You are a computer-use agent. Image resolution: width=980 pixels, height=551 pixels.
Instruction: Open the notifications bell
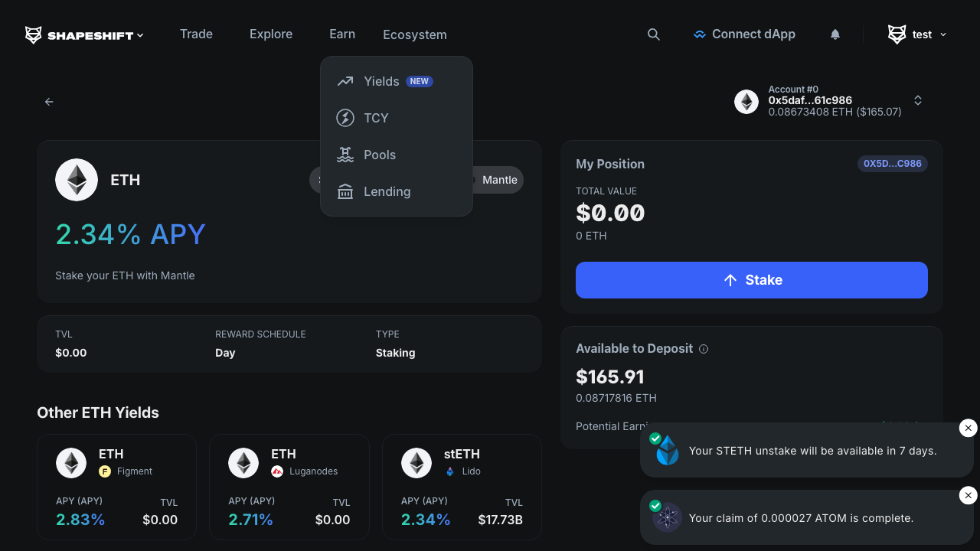(835, 34)
